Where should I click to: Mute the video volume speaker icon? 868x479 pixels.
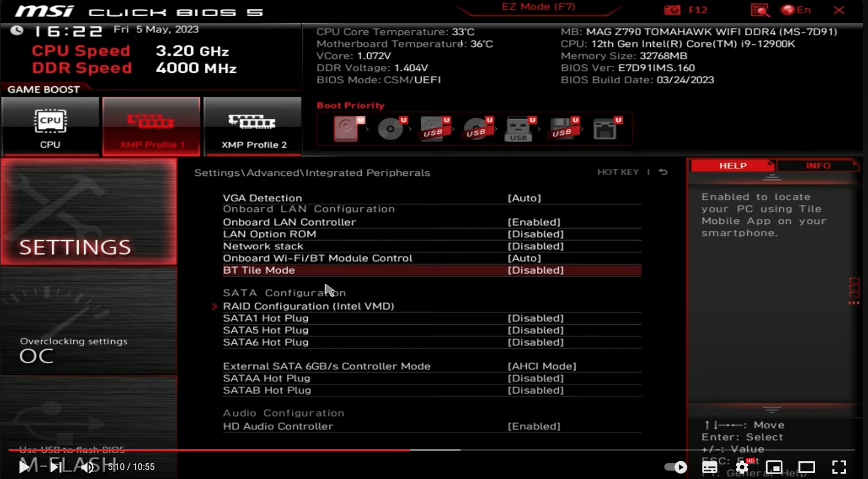click(87, 467)
